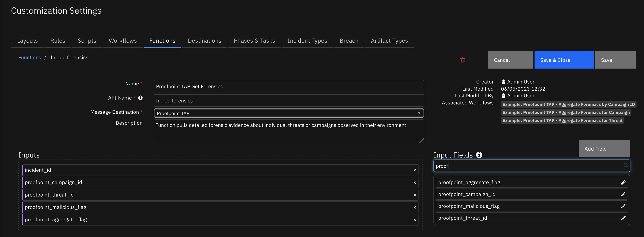The image size is (644, 237).
Task: Open Aggregate Forensics for Threat workflow
Action: pyautogui.click(x=562, y=120)
